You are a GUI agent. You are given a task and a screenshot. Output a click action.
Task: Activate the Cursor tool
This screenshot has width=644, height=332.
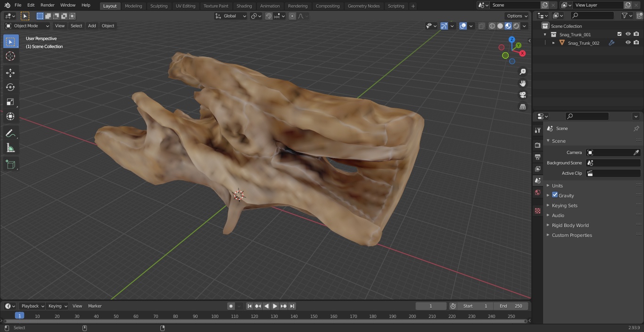(x=10, y=56)
